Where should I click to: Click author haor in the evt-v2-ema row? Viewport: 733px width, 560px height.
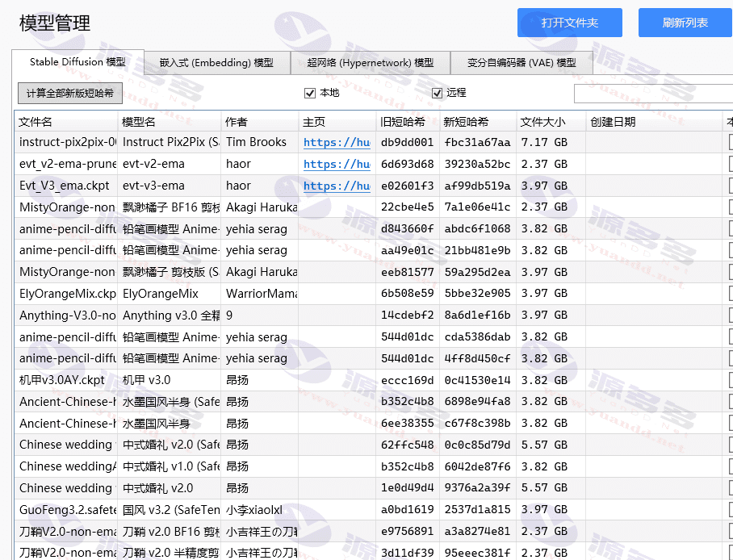tap(260, 164)
